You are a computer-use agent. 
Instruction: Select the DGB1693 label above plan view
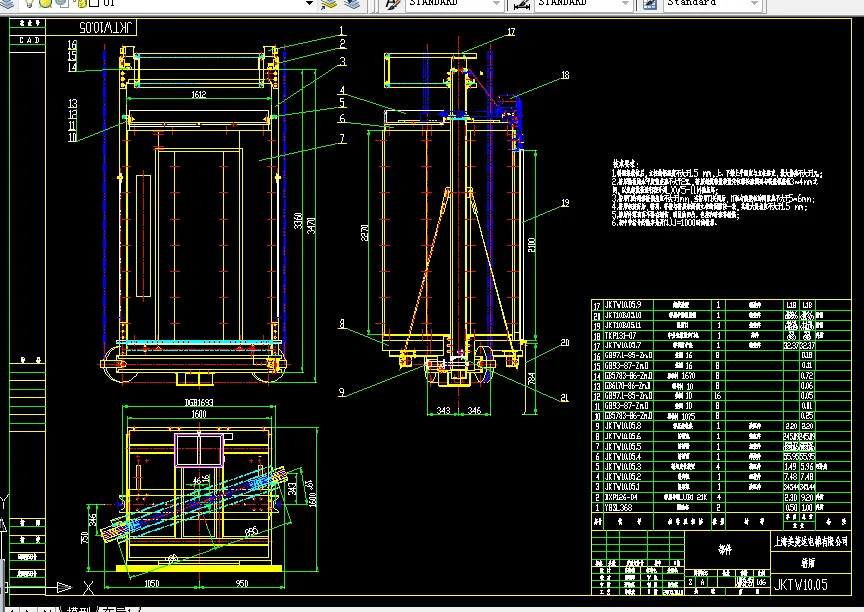[x=198, y=403]
